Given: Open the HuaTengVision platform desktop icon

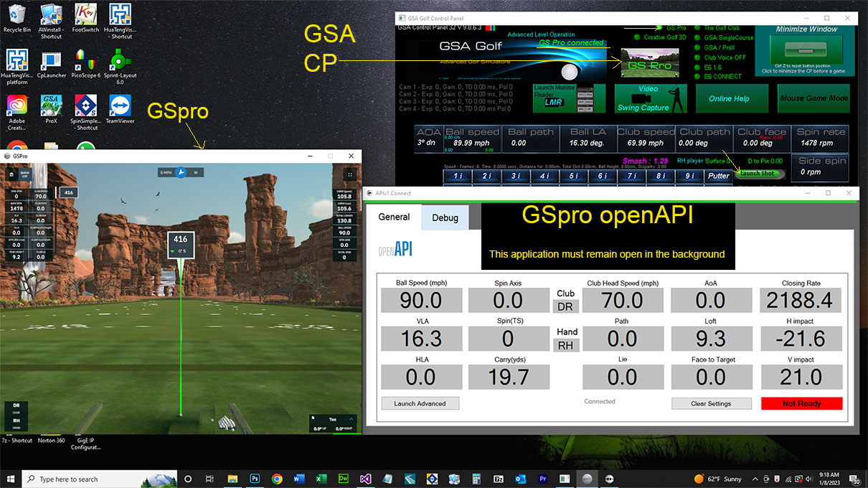Looking at the screenshot, I should [16, 67].
